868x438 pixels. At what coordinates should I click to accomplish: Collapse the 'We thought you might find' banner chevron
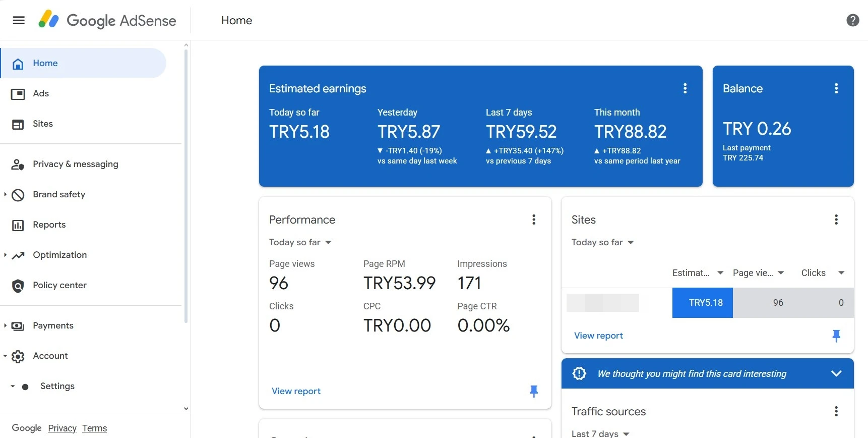tap(836, 373)
